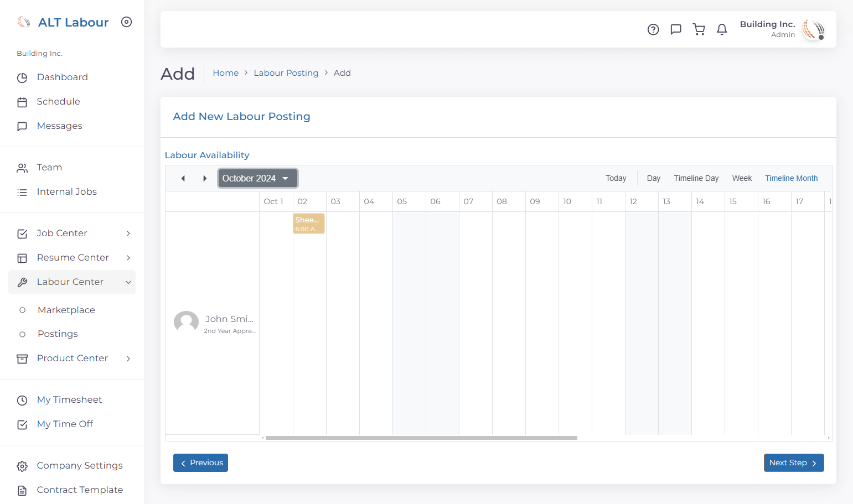Switch to the Timeline Day view
The height and width of the screenshot is (504, 853).
[x=696, y=178]
